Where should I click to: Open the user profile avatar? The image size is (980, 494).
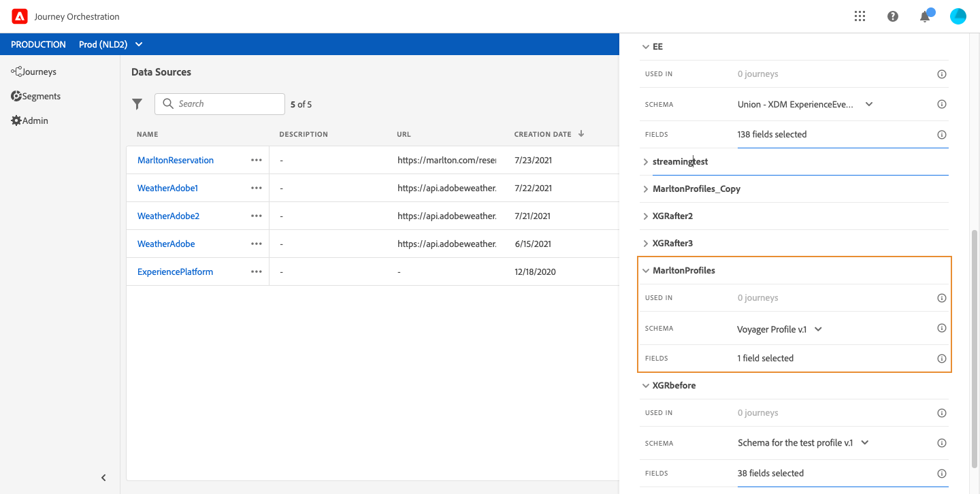958,16
